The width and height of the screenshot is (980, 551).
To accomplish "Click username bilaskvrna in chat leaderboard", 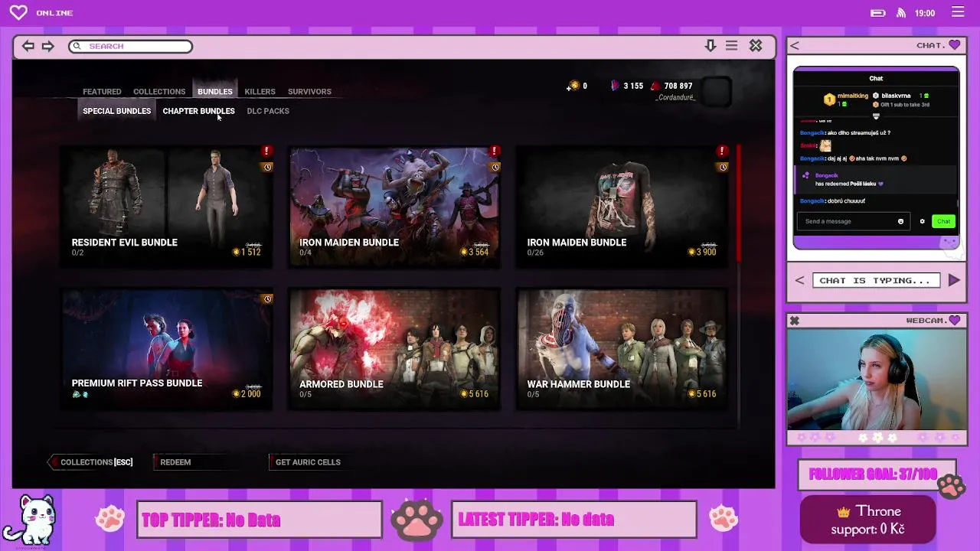I will coord(896,96).
